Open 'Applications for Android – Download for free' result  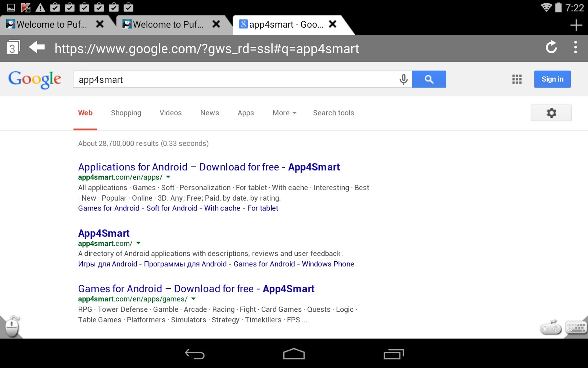point(209,167)
